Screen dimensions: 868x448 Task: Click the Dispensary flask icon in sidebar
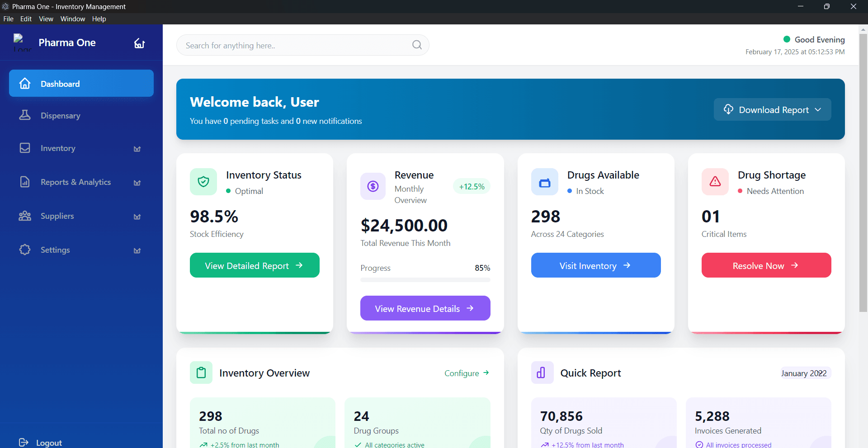25,115
